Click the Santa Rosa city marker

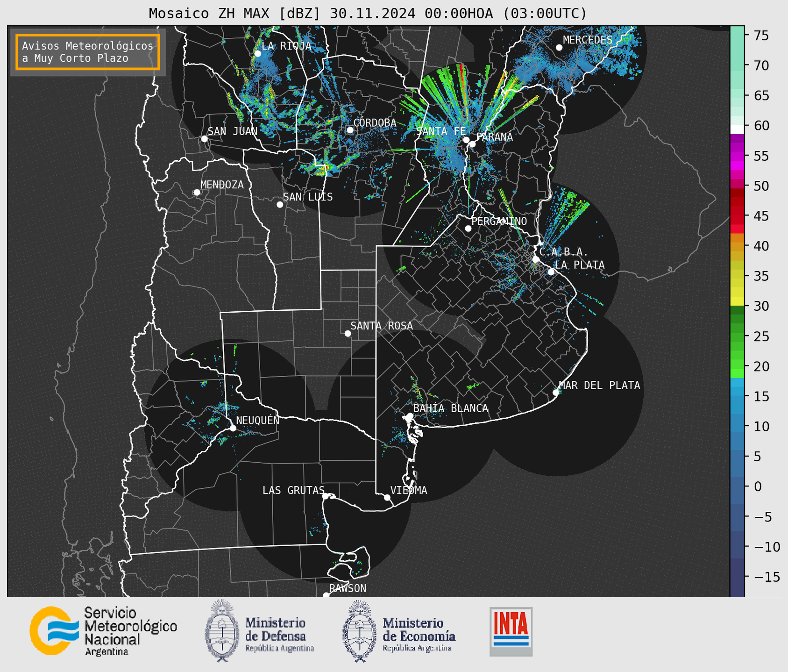pyautogui.click(x=348, y=334)
